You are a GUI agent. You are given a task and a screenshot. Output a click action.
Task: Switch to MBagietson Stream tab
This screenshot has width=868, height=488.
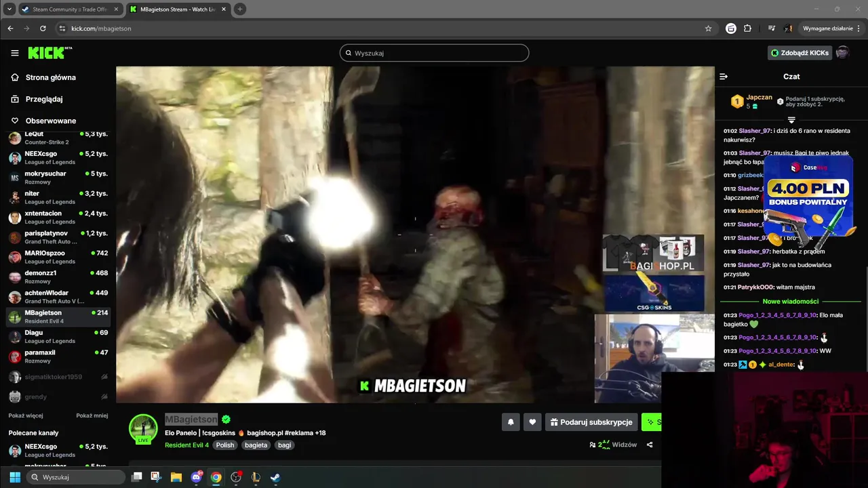[x=178, y=9]
